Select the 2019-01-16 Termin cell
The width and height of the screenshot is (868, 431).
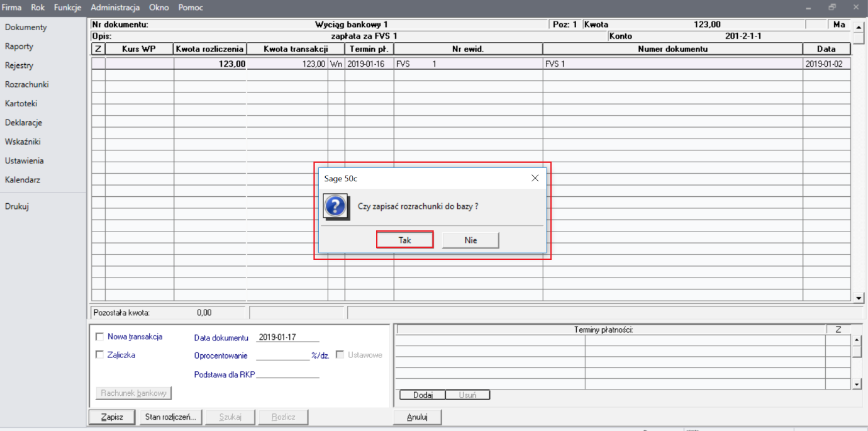coord(369,64)
